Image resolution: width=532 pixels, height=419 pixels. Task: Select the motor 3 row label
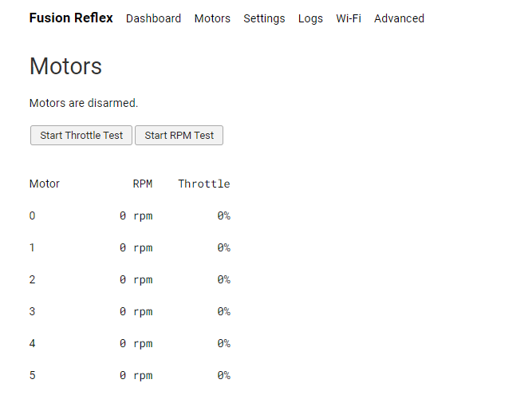(33, 311)
